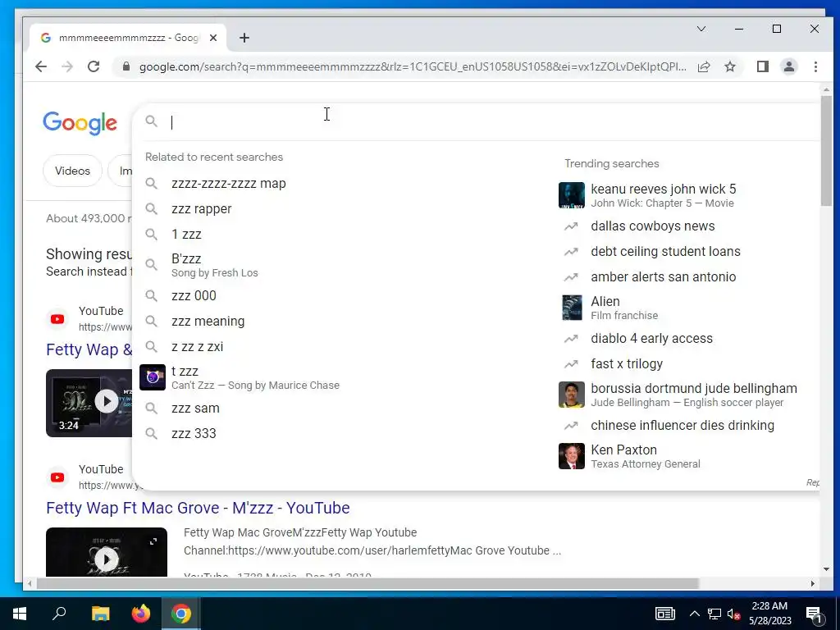Reload the Google search page

click(x=94, y=66)
